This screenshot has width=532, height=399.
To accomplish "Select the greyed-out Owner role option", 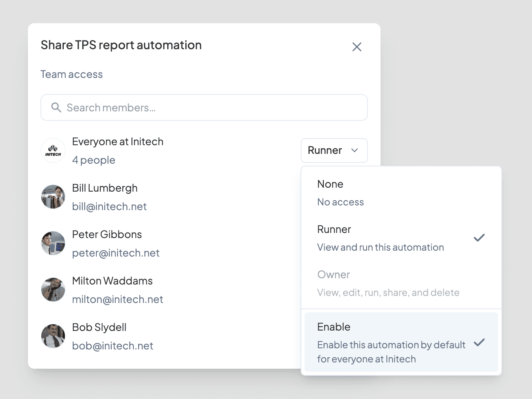I will tap(401, 283).
